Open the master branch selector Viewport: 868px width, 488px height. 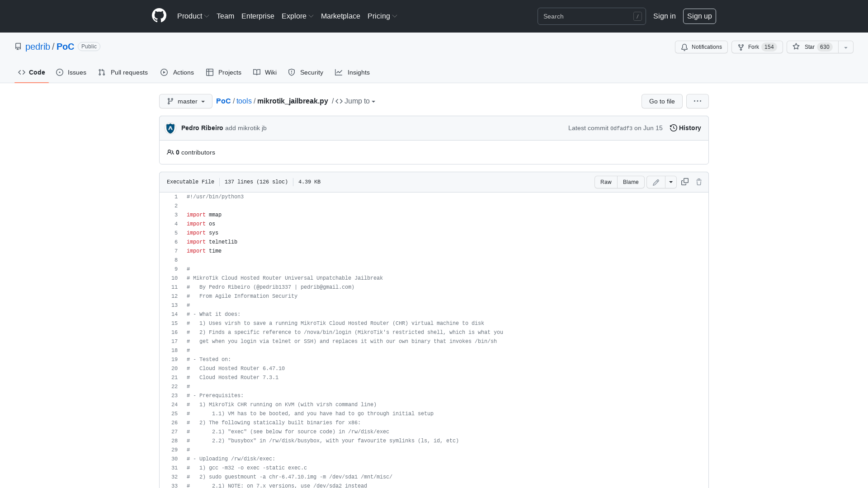click(185, 101)
